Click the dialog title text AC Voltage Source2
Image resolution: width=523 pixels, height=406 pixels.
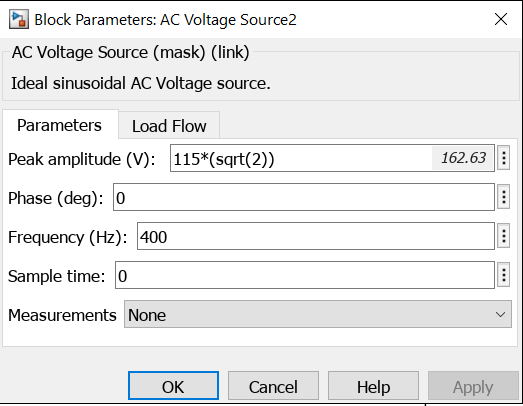(228, 20)
